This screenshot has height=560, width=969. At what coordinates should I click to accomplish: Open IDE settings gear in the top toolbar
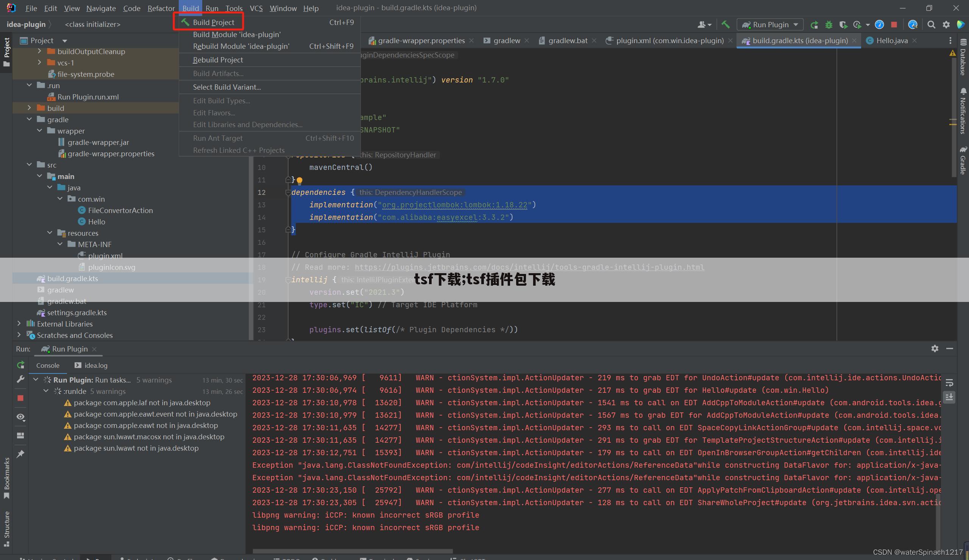pos(946,25)
